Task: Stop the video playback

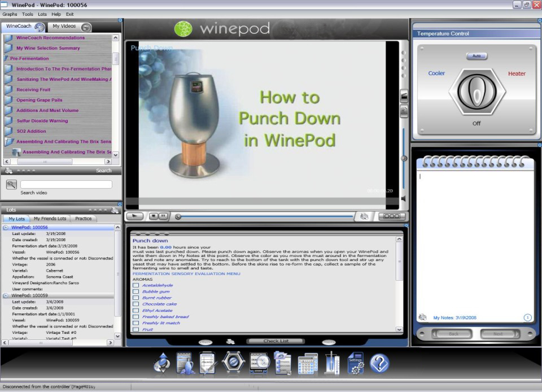Action: 154,216
